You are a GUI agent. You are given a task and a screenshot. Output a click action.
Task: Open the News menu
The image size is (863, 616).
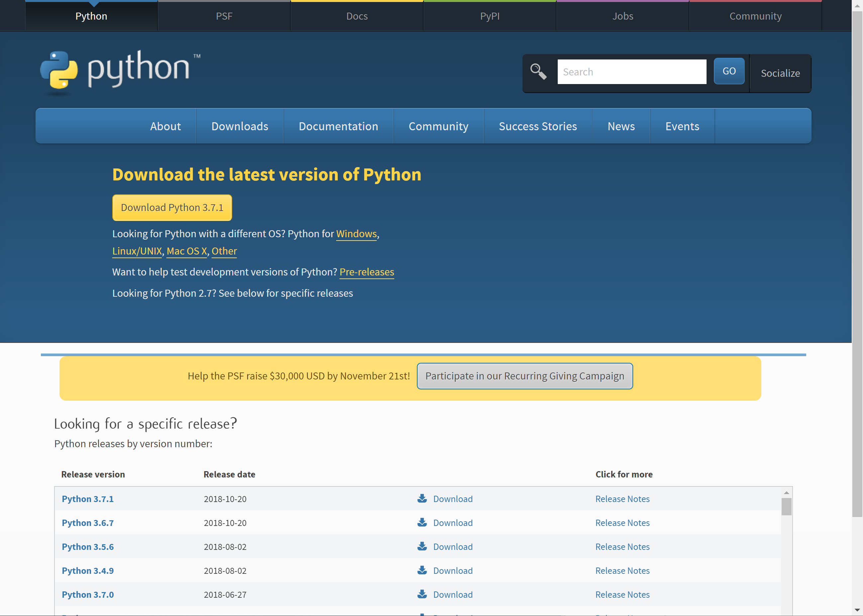[x=621, y=126]
